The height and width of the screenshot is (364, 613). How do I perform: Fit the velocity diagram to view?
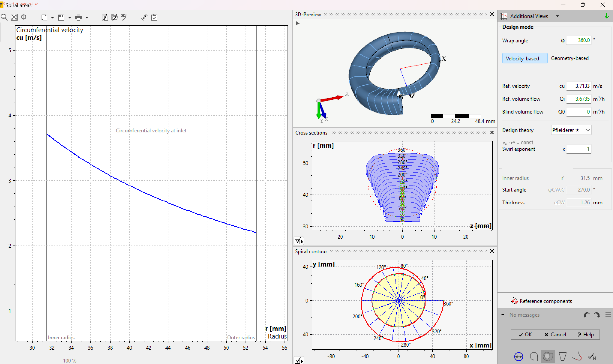click(x=14, y=17)
